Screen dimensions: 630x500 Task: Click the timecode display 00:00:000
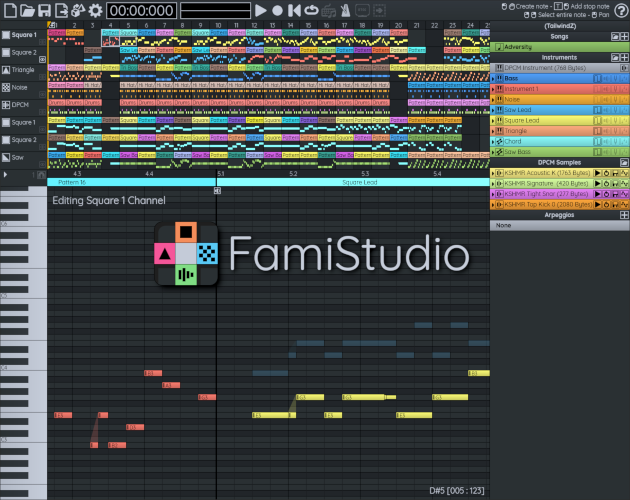[x=141, y=10]
